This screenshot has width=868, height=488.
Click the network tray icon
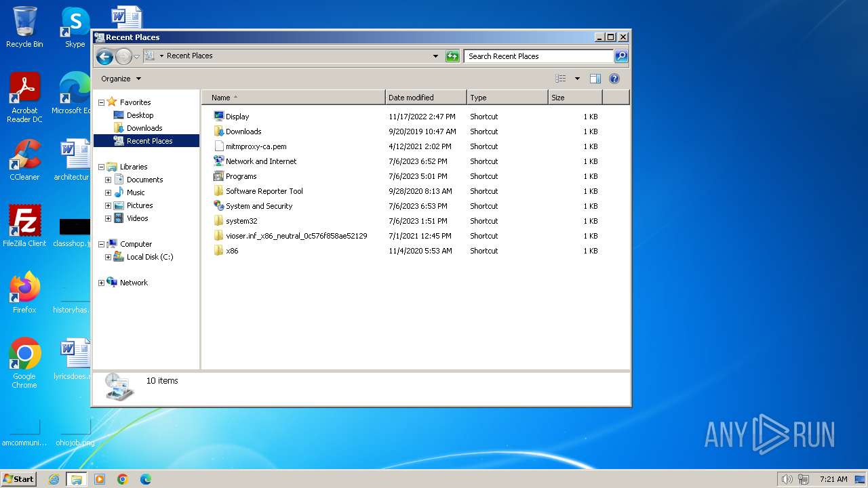pos(803,479)
